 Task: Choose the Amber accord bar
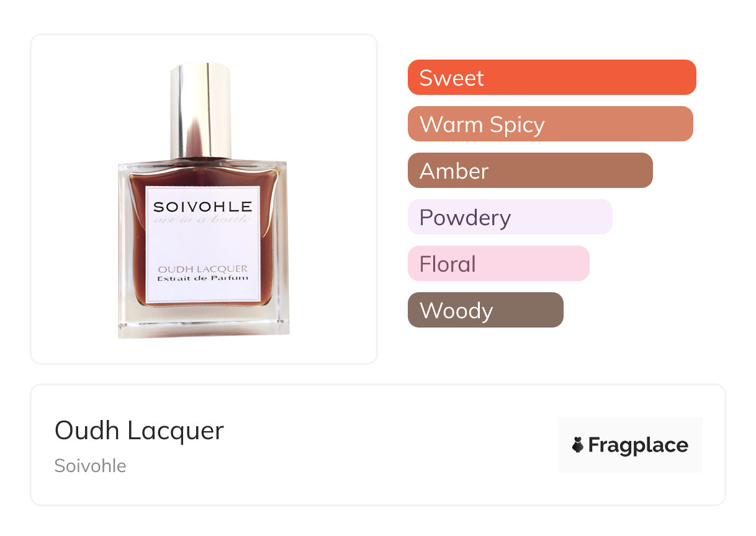coord(530,171)
